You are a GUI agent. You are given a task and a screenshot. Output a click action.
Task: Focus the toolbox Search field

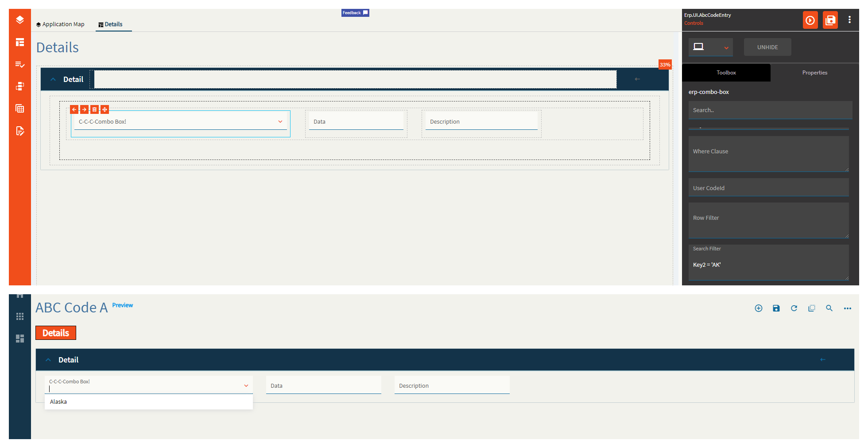[770, 110]
